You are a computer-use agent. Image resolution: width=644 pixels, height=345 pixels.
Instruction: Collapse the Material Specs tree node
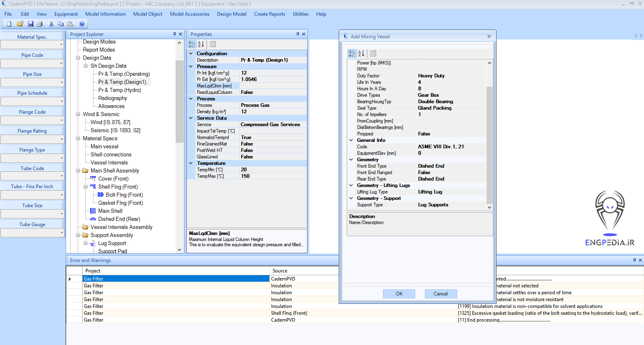(x=78, y=138)
